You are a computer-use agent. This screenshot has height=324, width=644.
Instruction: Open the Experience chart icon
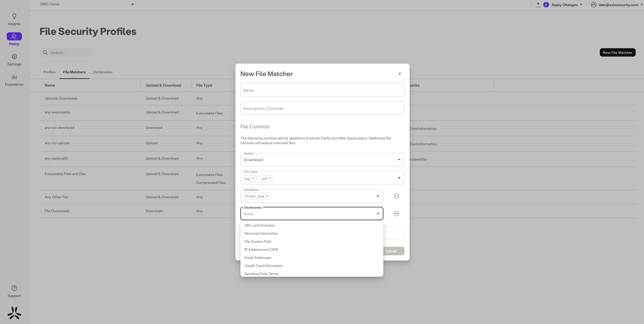point(14,77)
